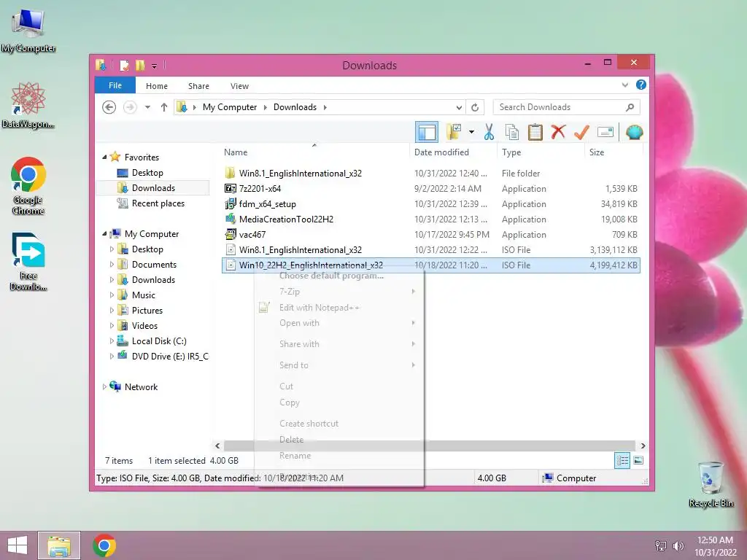Select DataWagon desktop shortcut icon
Screen dimensions: 747x560
tap(28, 105)
